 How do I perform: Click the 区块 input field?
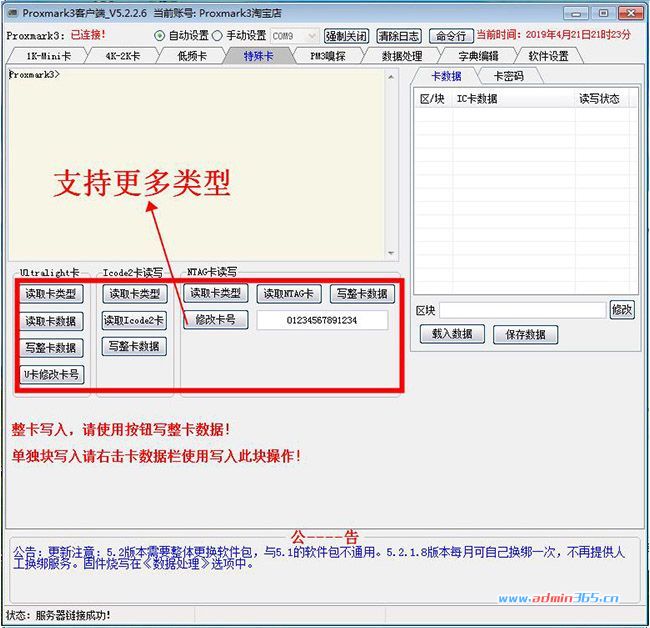[x=523, y=310]
